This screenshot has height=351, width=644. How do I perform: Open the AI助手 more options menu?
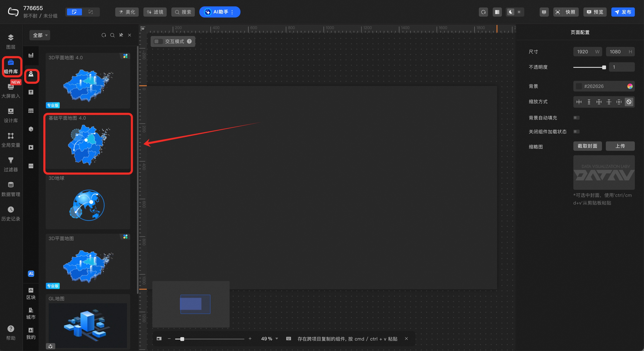232,12
